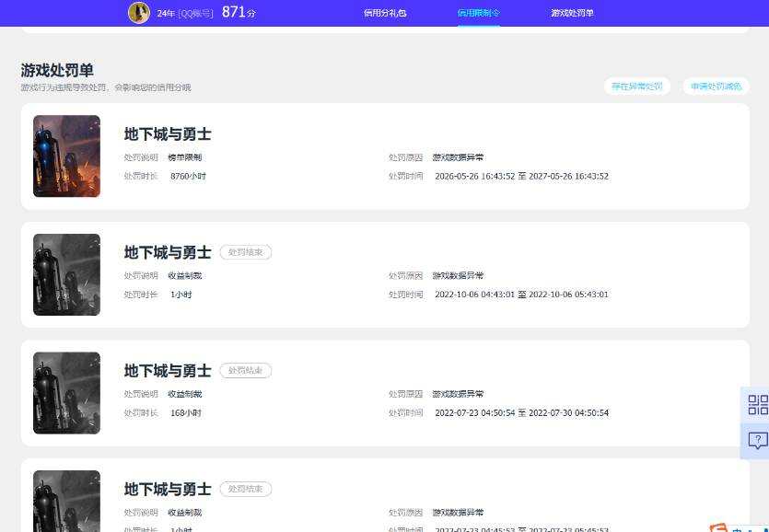769x532 pixels.
Task: Click the thumbnail of the 168小时 penalty
Action: [66, 393]
